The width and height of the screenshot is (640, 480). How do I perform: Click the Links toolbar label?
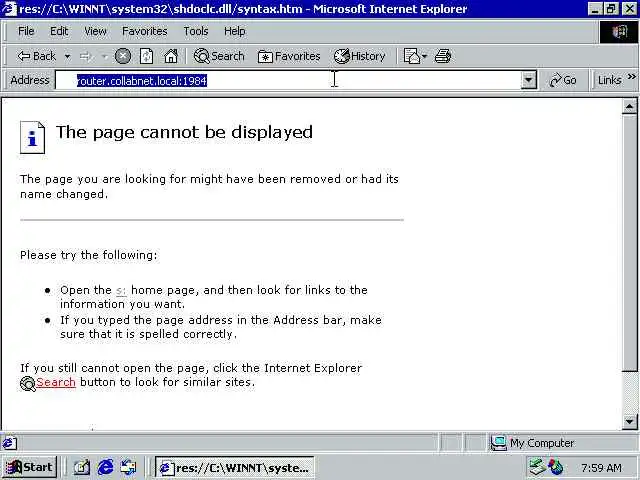(609, 80)
